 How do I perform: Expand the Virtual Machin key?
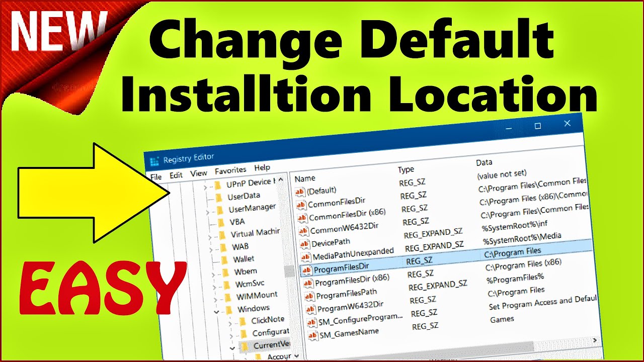click(x=210, y=237)
